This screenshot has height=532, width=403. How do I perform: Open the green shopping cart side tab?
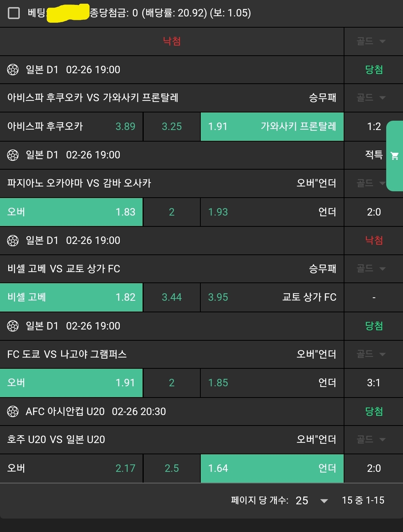[x=394, y=156]
